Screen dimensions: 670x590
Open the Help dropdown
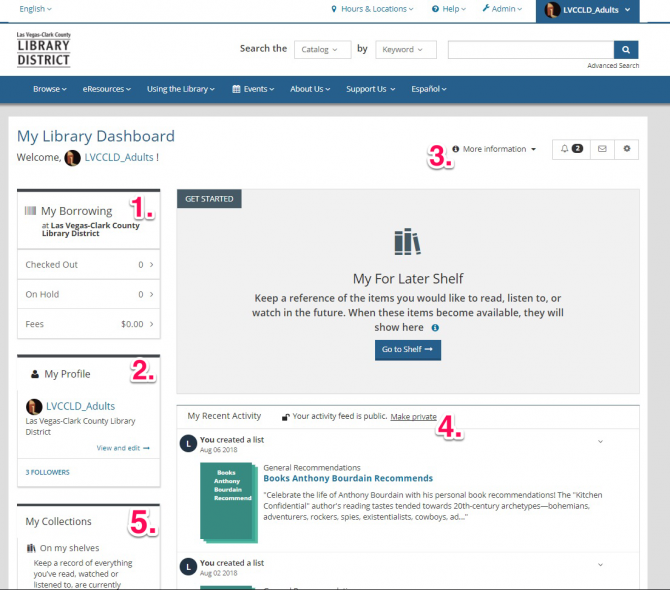[449, 9]
